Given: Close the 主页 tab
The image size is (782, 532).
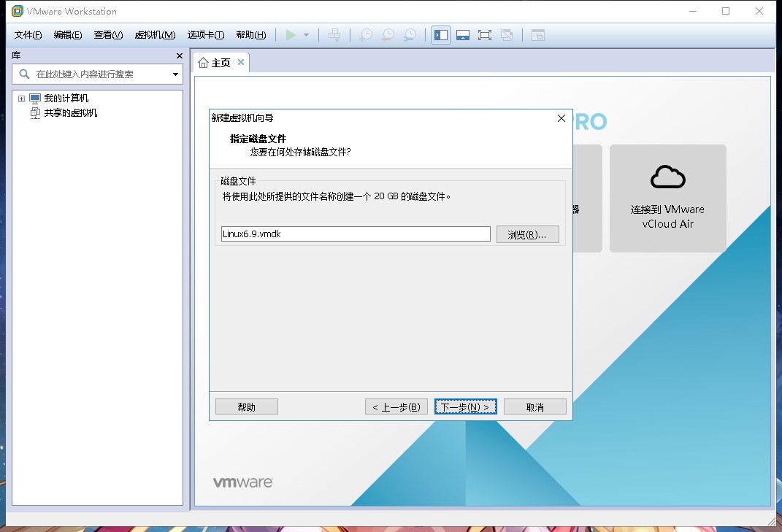Looking at the screenshot, I should 241,62.
